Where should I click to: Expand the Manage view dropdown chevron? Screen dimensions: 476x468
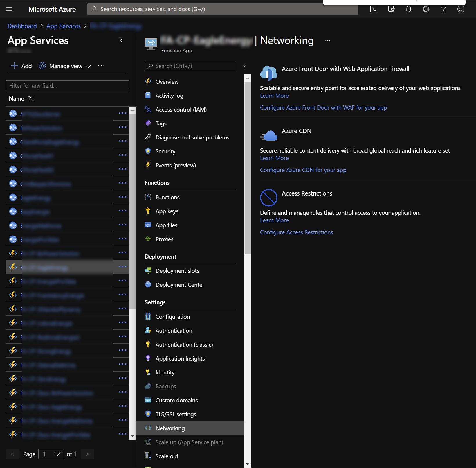(x=88, y=66)
